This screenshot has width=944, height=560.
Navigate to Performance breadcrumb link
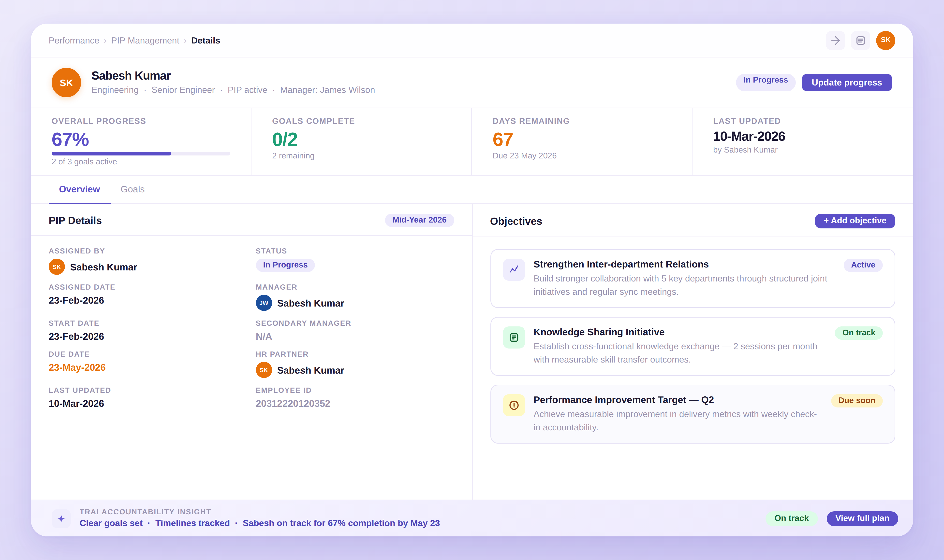pos(74,40)
